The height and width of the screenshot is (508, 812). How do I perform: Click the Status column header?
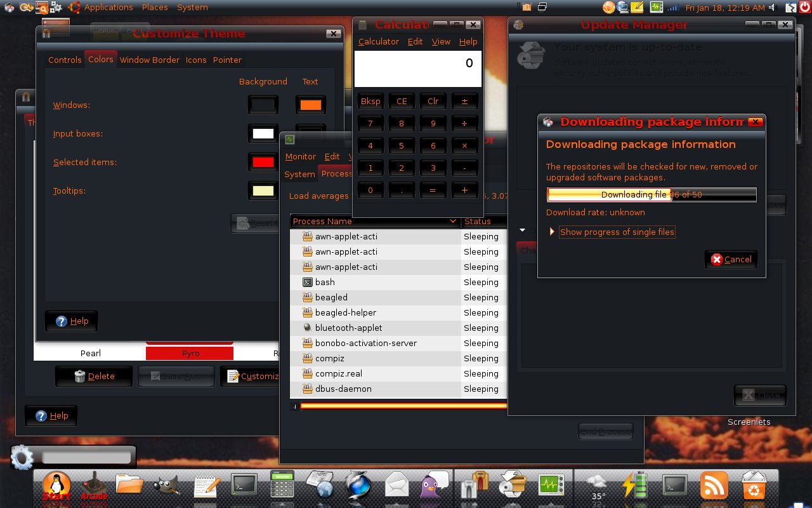coord(484,221)
